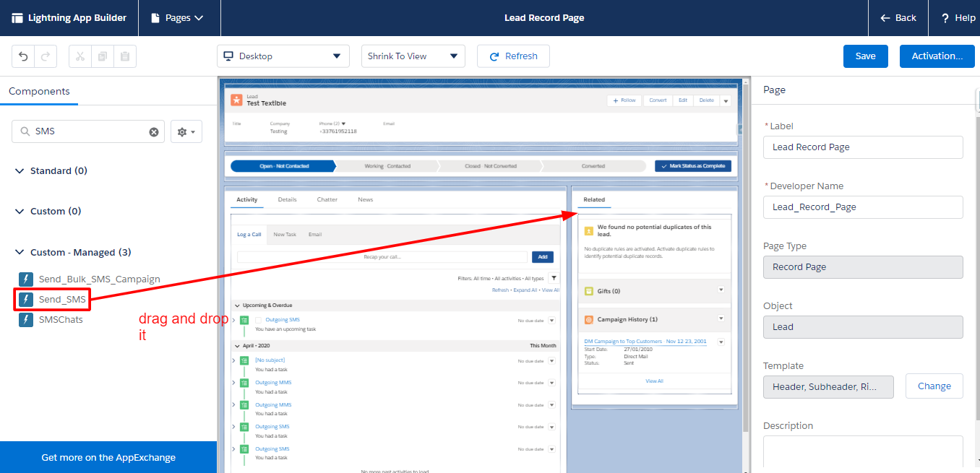Open the component settings gear menu
The image size is (980, 473).
(186, 131)
